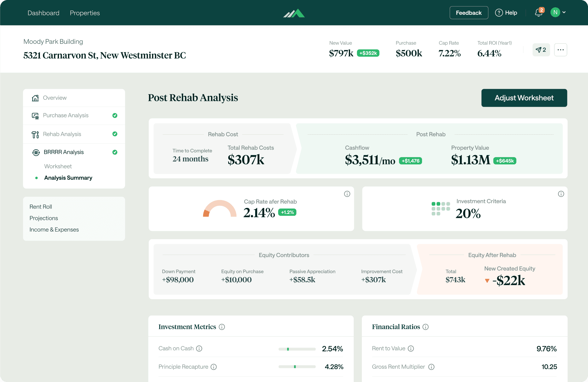Open the notifications bell
Screen dimensions: 588x382
[x=539, y=13]
